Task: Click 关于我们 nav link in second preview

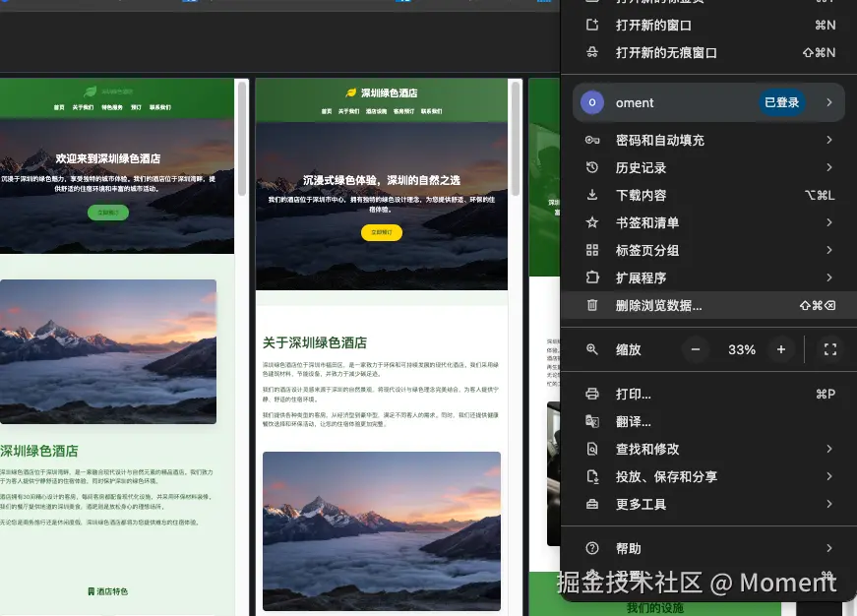Action: point(348,111)
